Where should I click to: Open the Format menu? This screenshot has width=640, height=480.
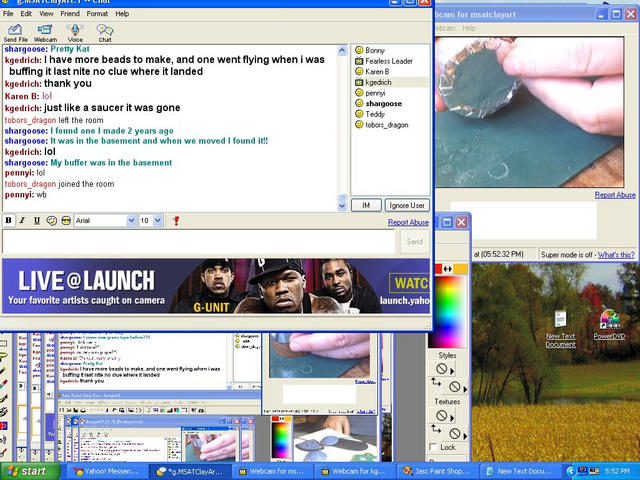[97, 13]
